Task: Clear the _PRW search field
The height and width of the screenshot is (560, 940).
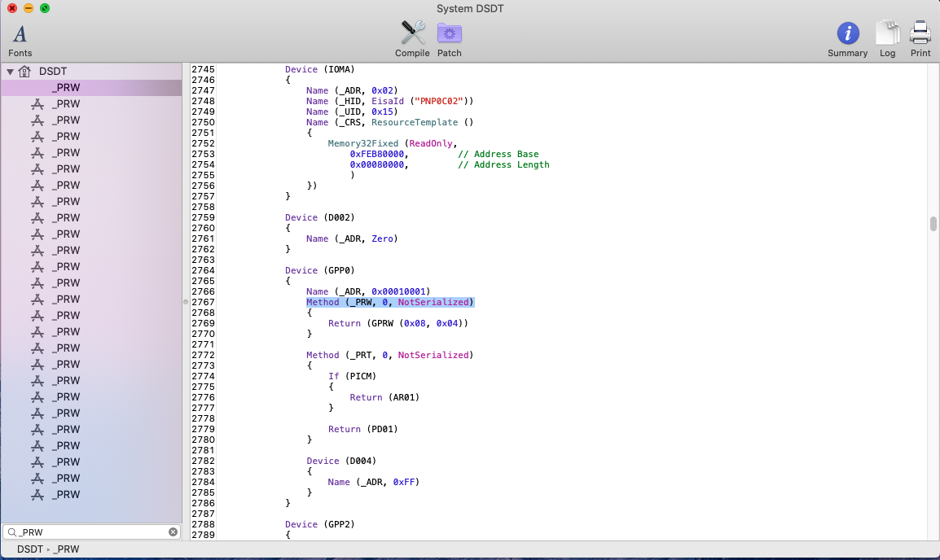Action: 173,532
